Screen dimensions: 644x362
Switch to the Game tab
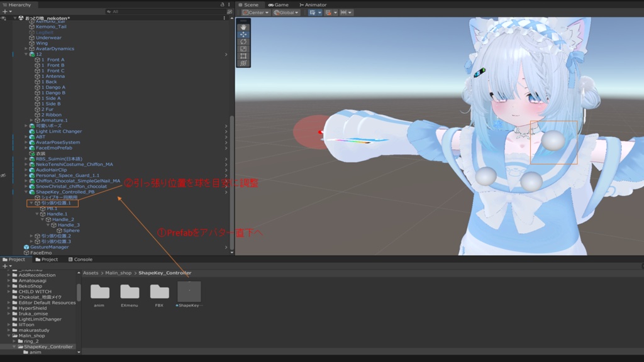279,5
